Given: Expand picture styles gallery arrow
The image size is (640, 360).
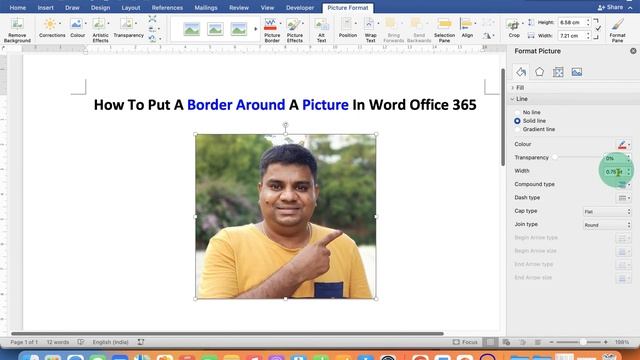Looking at the screenshot, I should click(256, 29).
